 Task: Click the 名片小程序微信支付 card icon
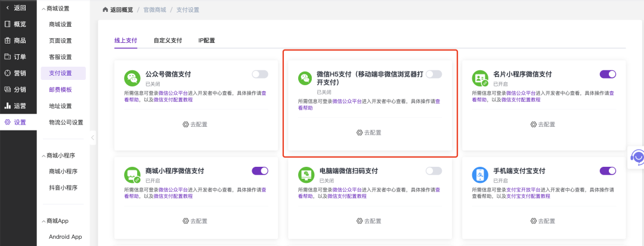click(x=480, y=79)
